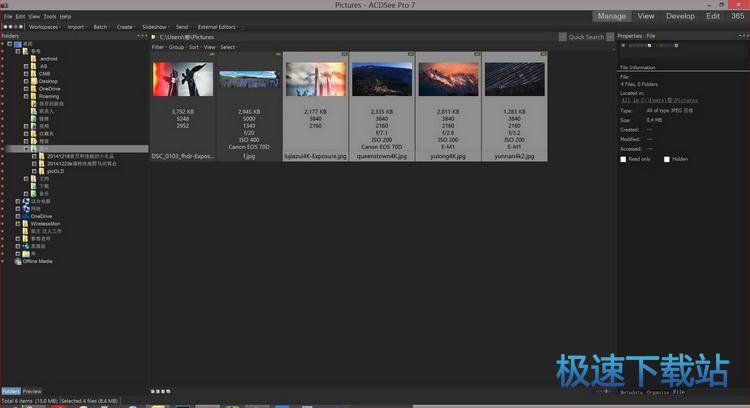The width and height of the screenshot is (750, 408).
Task: Enable the Read only checkbox
Action: pyautogui.click(x=624, y=159)
